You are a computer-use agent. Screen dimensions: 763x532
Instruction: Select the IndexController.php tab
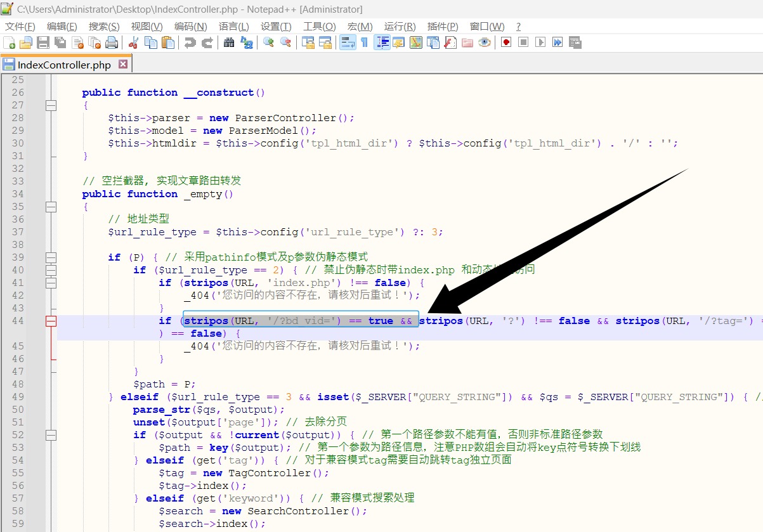66,64
